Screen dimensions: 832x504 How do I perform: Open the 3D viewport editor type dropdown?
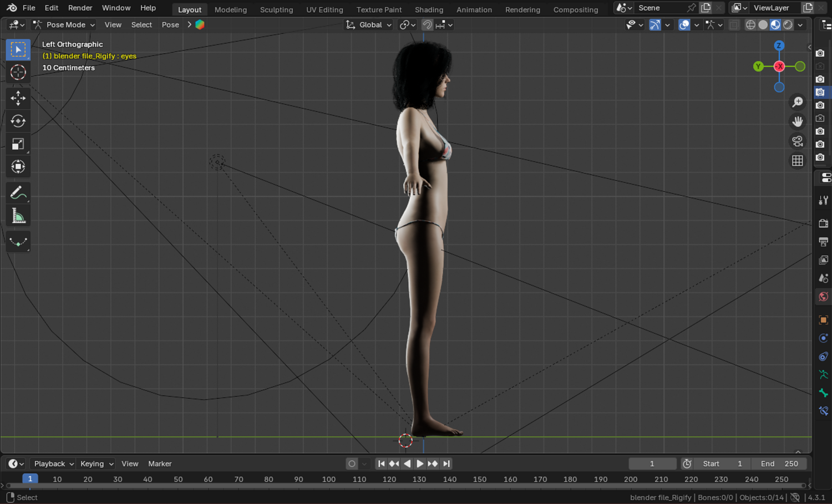[17, 25]
